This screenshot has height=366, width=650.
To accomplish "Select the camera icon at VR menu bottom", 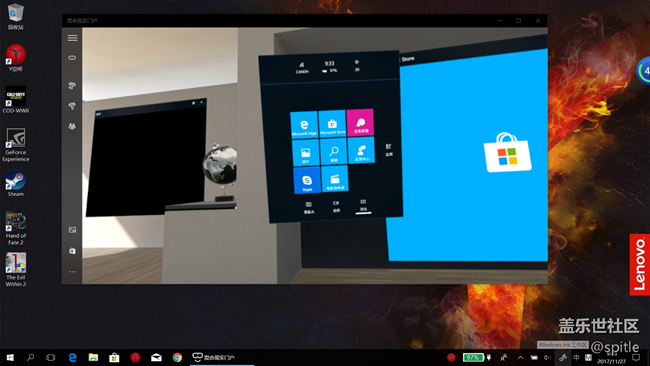I will coord(309,207).
